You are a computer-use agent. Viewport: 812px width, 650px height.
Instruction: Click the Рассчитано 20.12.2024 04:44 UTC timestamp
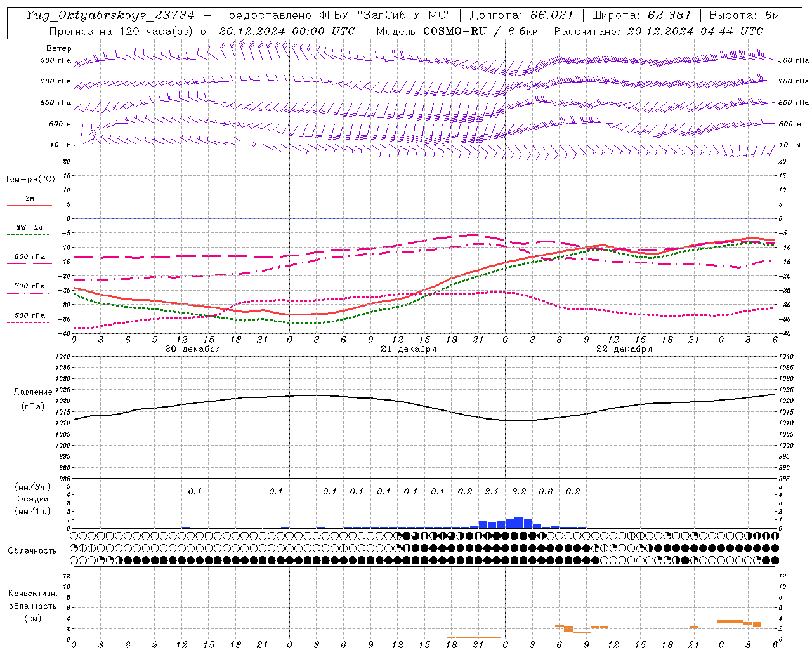click(658, 31)
